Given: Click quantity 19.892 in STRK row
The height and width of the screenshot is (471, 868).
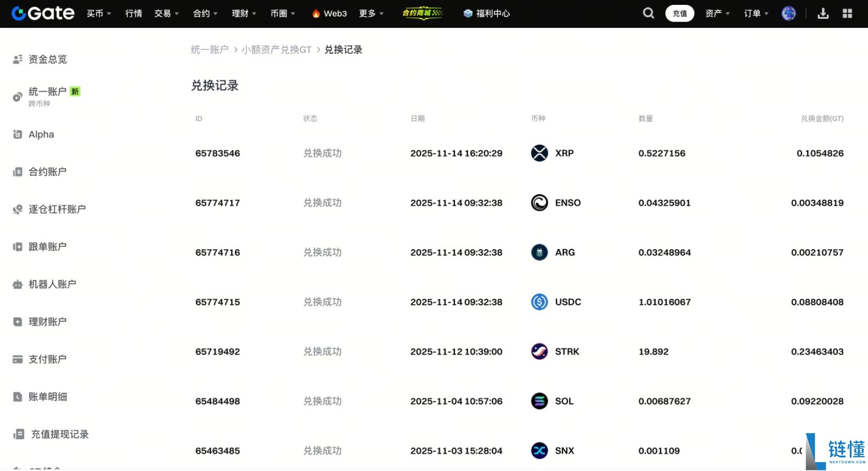Looking at the screenshot, I should 653,351.
